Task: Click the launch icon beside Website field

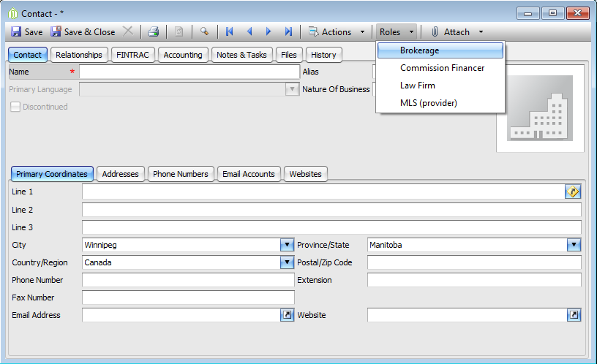Action: (x=574, y=315)
